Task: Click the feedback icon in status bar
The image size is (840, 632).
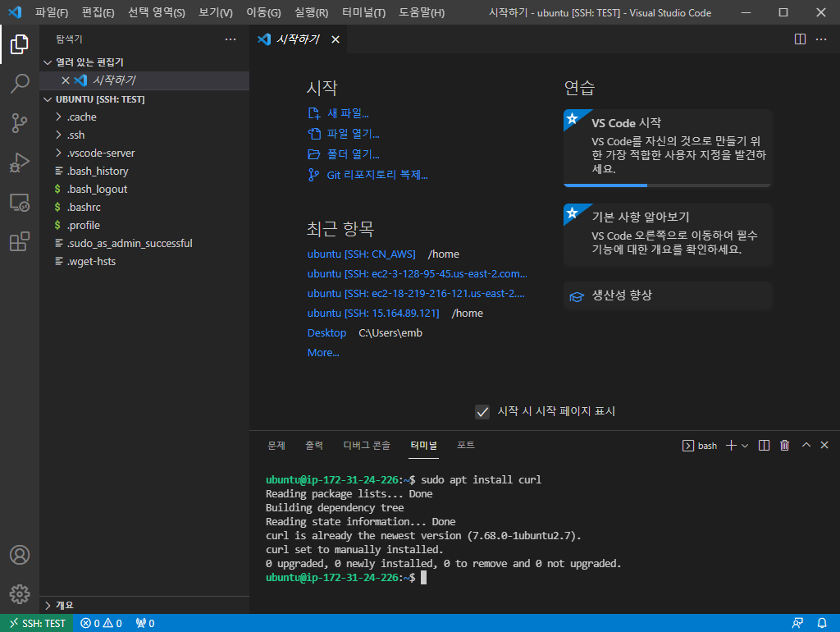Action: 797,623
